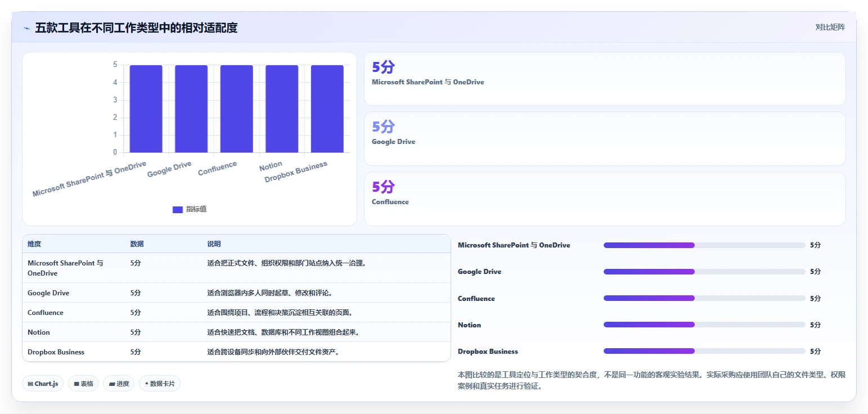Click the Confluence x-axis label under the chart
Image resolution: width=868 pixels, height=414 pixels.
pos(217,168)
